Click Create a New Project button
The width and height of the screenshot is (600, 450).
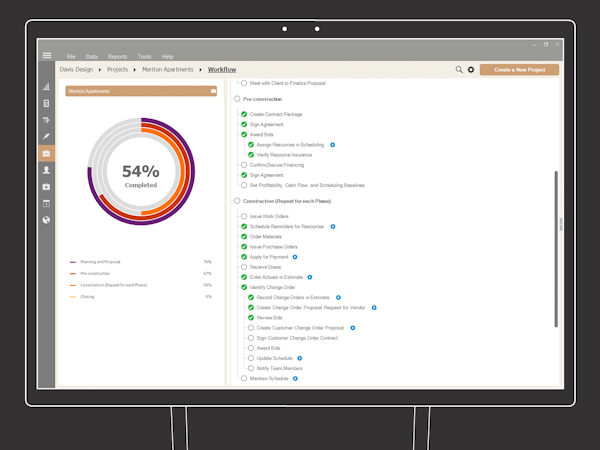point(519,70)
